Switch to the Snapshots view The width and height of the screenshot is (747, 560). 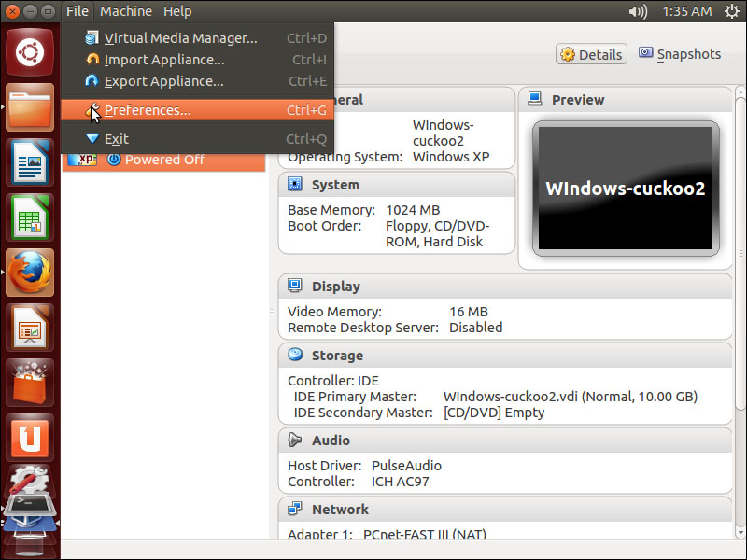[680, 54]
